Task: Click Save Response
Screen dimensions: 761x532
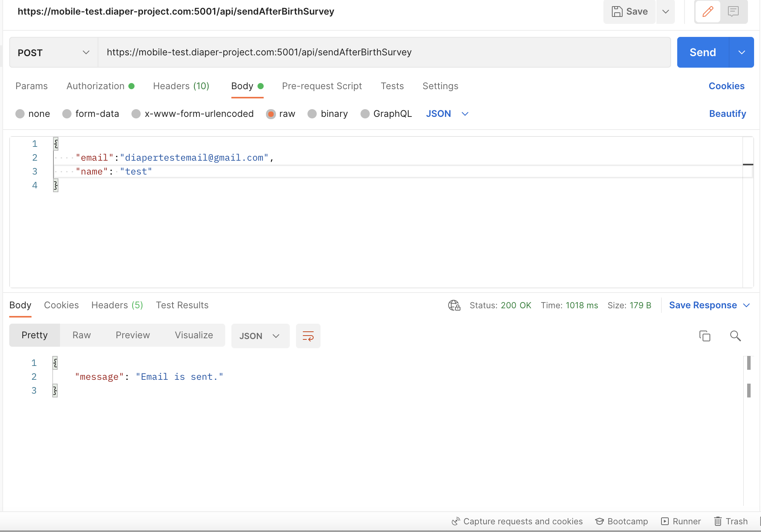Action: tap(703, 305)
